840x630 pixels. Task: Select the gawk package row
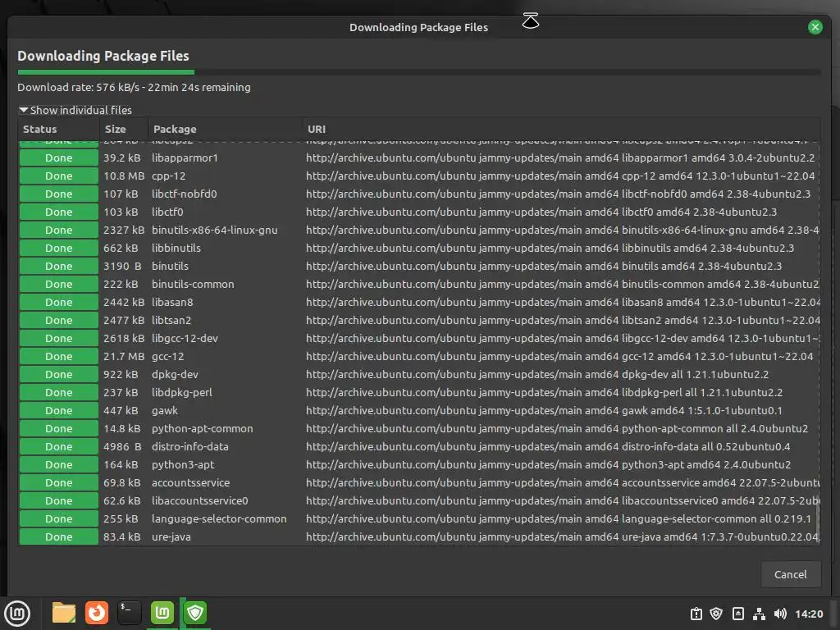tap(419, 410)
